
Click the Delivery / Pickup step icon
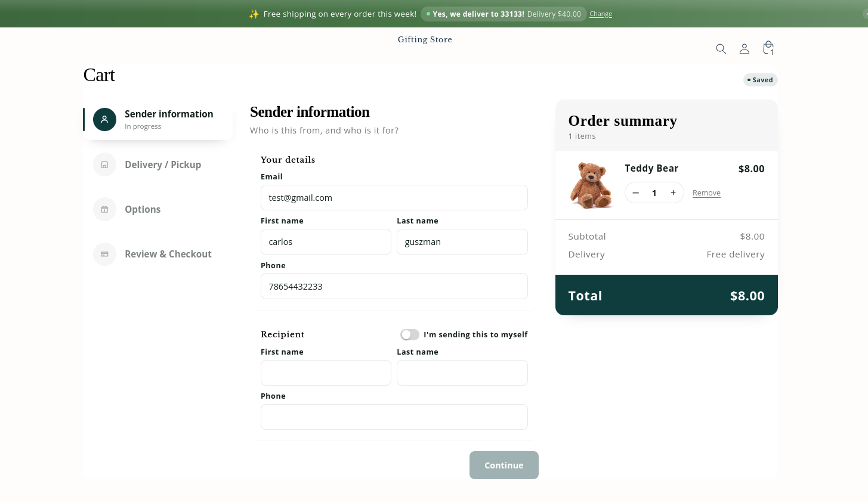pyautogui.click(x=104, y=164)
